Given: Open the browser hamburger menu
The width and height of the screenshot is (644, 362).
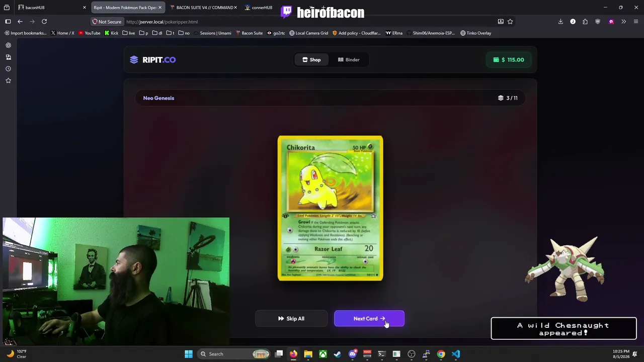Looking at the screenshot, I should (x=636, y=22).
